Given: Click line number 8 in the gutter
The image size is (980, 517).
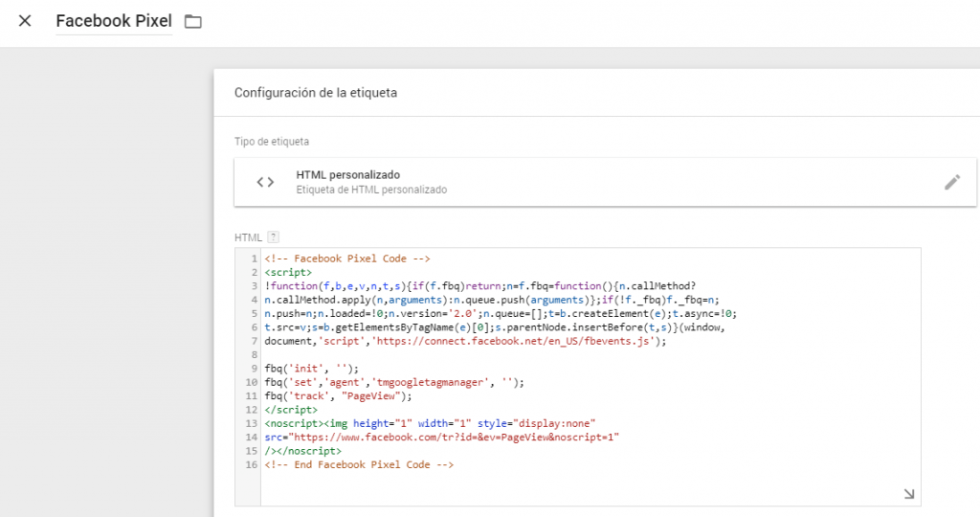Looking at the screenshot, I should (254, 354).
